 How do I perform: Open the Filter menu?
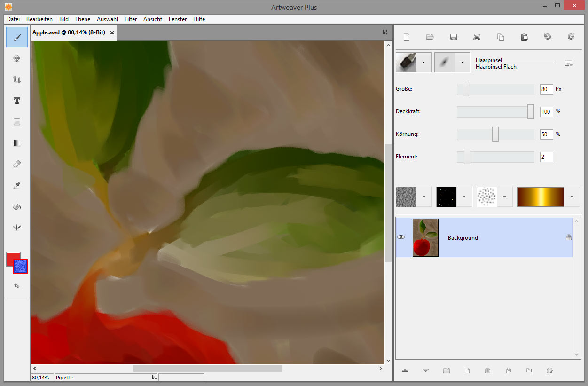[x=131, y=19]
